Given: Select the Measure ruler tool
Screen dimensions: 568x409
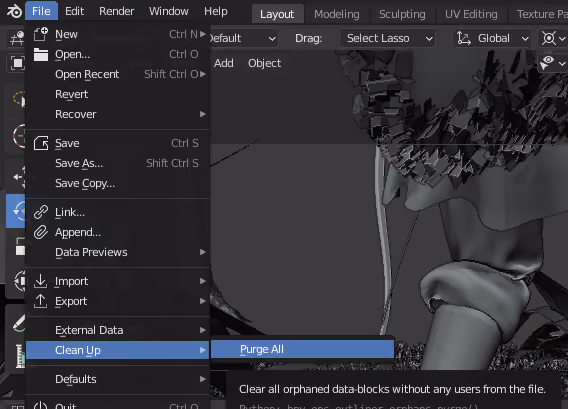Looking at the screenshot, I should 20,356.
